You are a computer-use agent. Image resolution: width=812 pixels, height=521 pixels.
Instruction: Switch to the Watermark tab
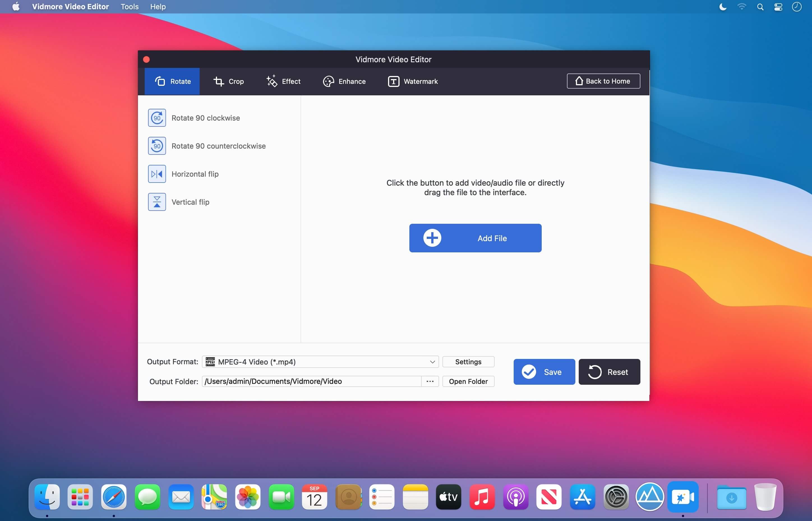coord(413,81)
